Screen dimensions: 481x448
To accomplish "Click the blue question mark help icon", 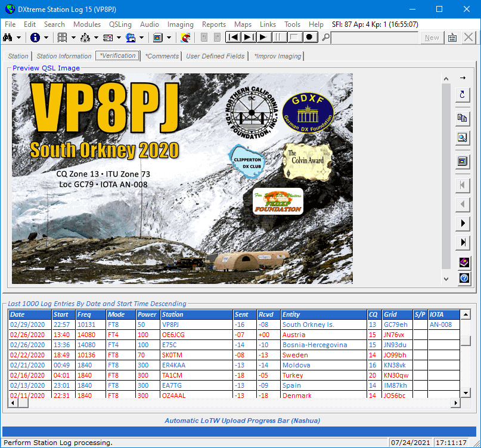I will tap(464, 278).
